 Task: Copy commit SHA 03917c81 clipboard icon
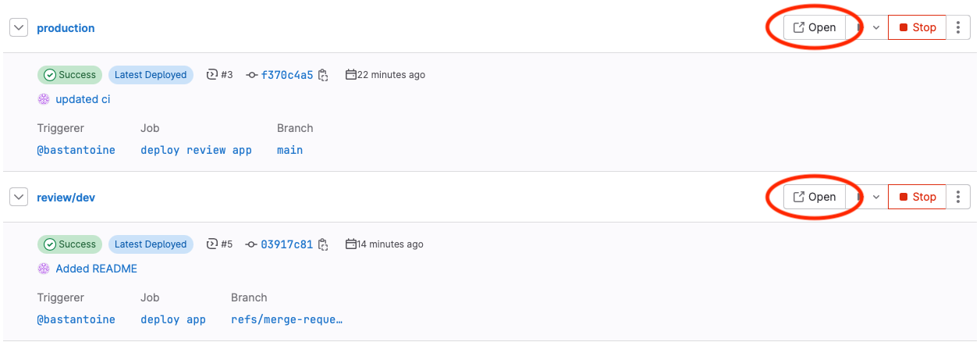pos(324,244)
